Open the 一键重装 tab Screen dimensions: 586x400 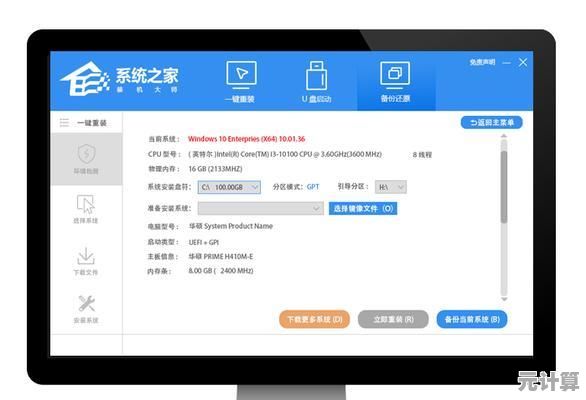(241, 82)
